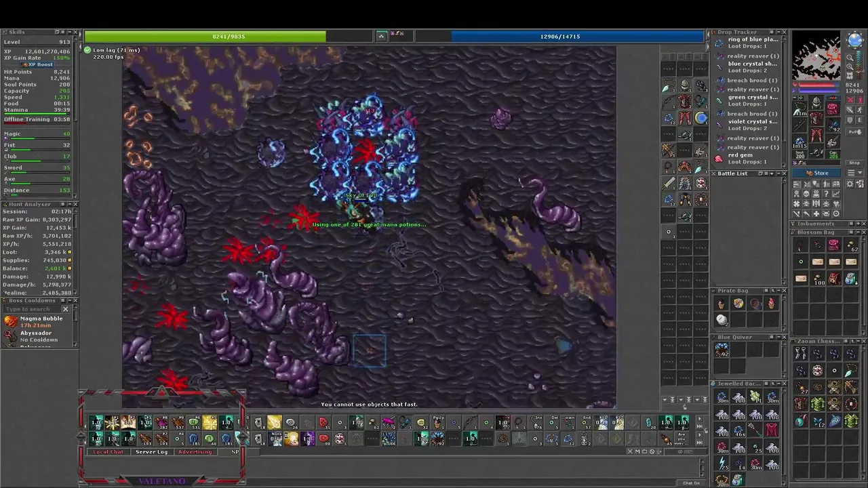Enable balanced fight mode

[850, 110]
